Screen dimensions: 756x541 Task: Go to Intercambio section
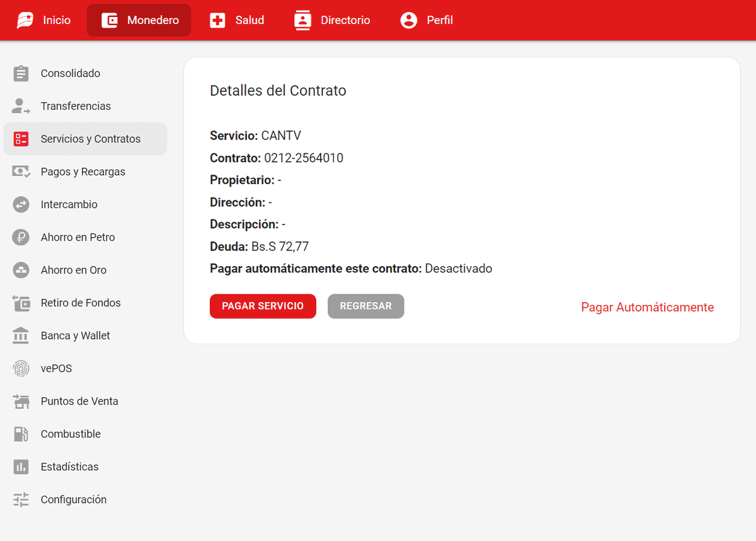coord(85,204)
